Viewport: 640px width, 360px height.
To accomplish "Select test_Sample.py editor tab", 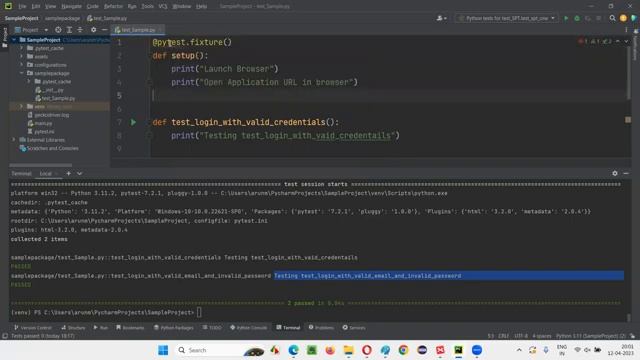I will pyautogui.click(x=138, y=30).
